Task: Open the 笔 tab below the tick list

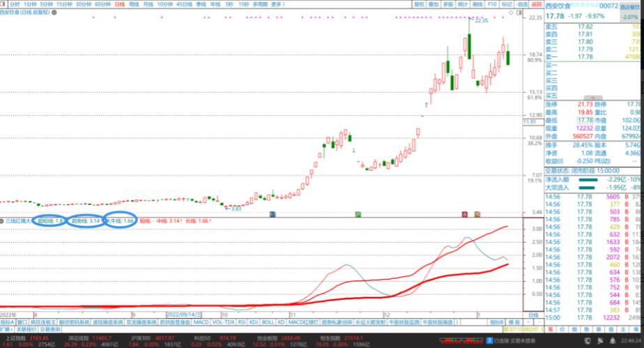Action: point(550,329)
